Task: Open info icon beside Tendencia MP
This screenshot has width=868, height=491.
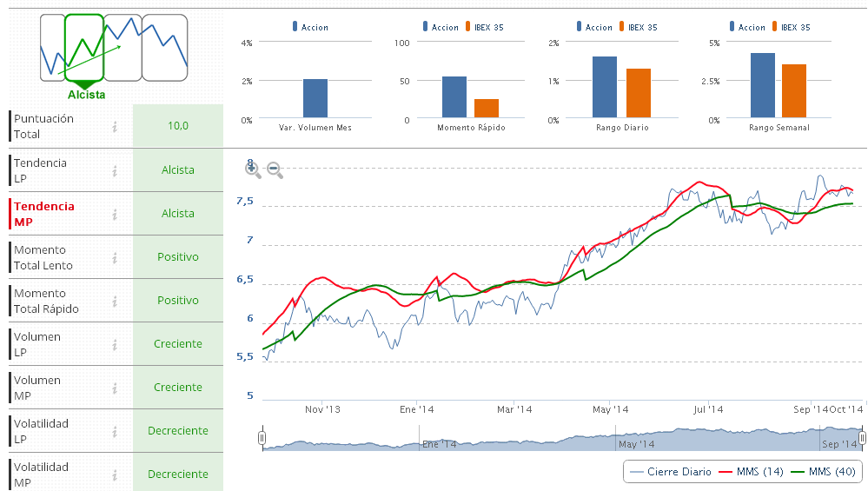Action: [x=115, y=214]
